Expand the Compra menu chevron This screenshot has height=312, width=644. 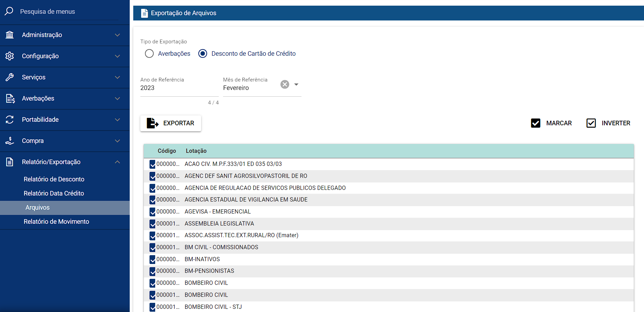[117, 141]
